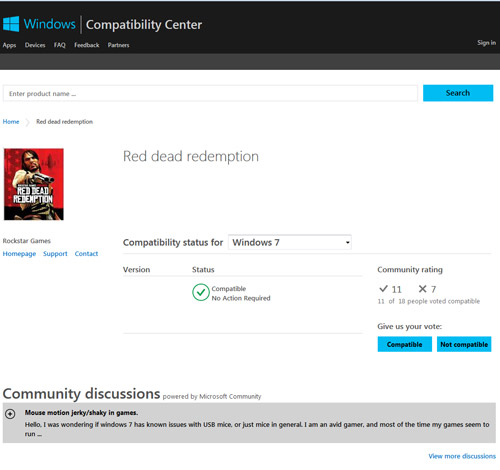Open 'Mouse motion jerky/shaky in games.' title

pyautogui.click(x=81, y=413)
